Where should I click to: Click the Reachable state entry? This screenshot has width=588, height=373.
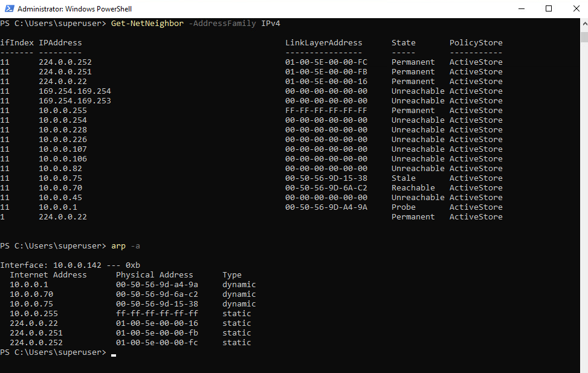point(413,188)
